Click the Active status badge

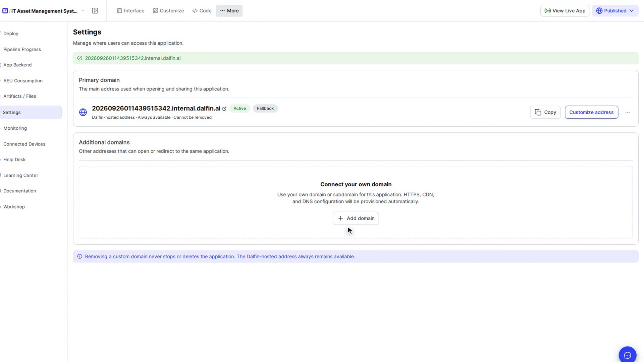coord(239,108)
